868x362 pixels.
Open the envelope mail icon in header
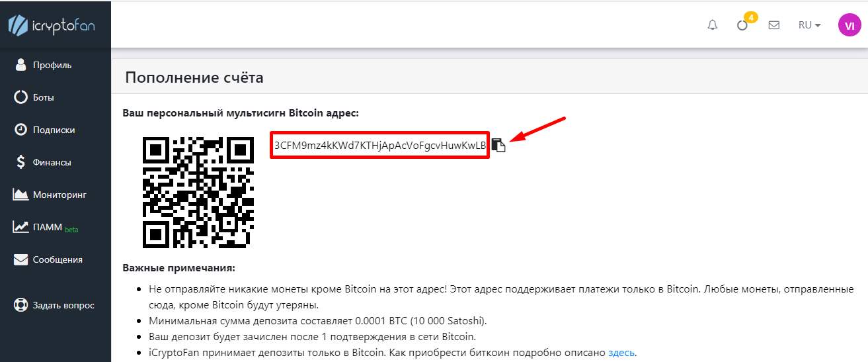point(773,25)
